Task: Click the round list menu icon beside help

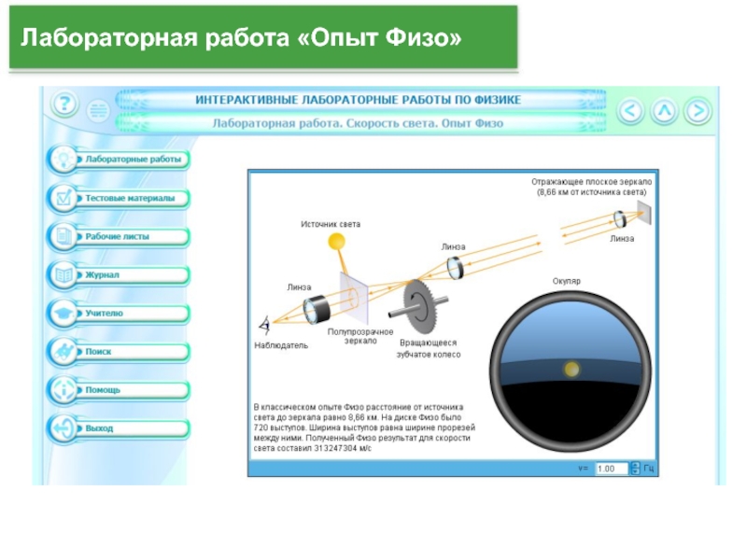Action: pos(98,110)
